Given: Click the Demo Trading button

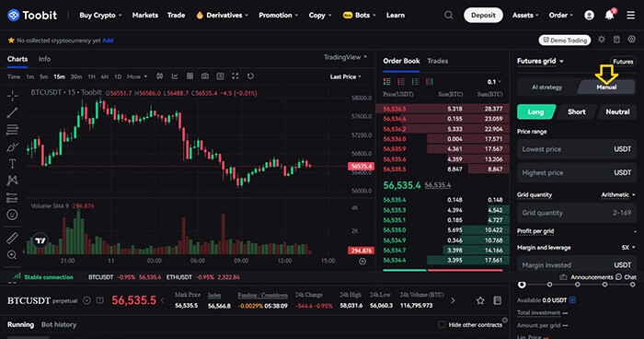Looking at the screenshot, I should [565, 41].
